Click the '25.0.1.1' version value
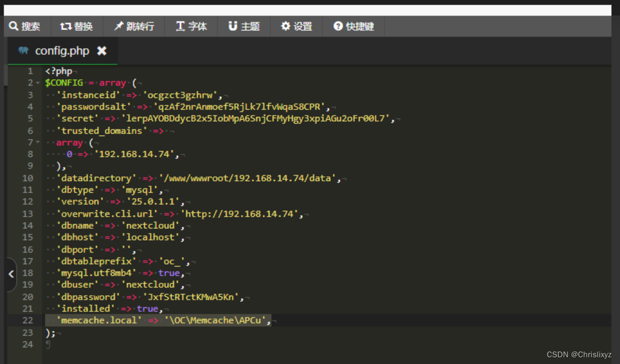Viewport: 620px width, 364px height. click(x=152, y=201)
